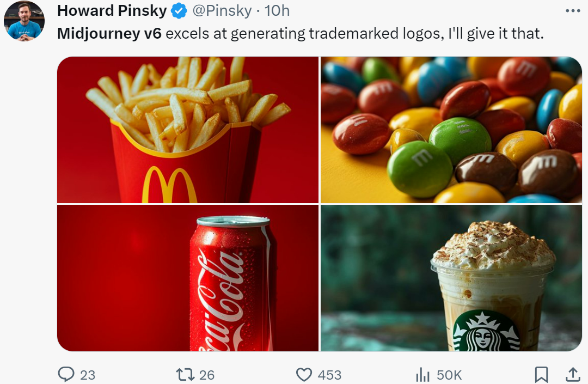Open the three-dot more options menu
Screen dimensions: 588x384
pyautogui.click(x=573, y=11)
